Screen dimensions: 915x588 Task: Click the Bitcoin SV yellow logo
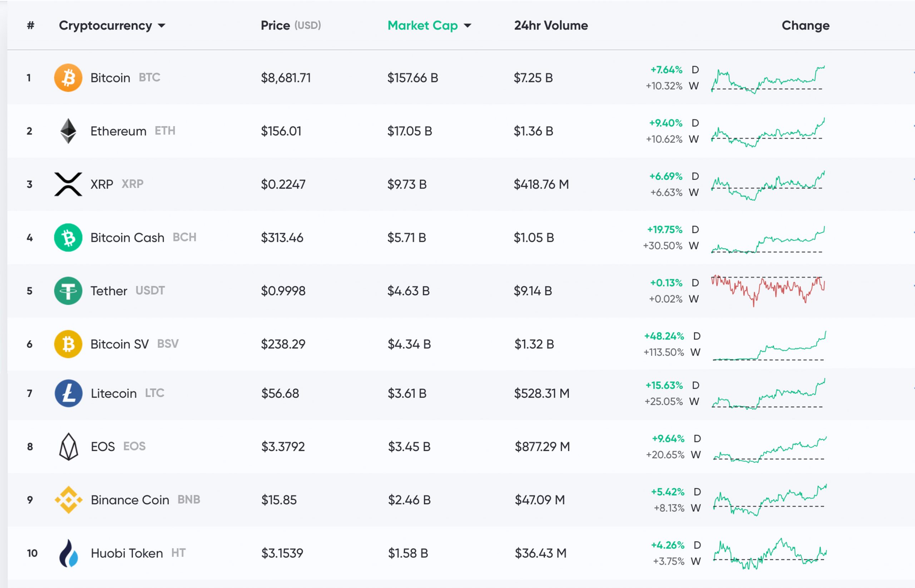[x=68, y=344]
